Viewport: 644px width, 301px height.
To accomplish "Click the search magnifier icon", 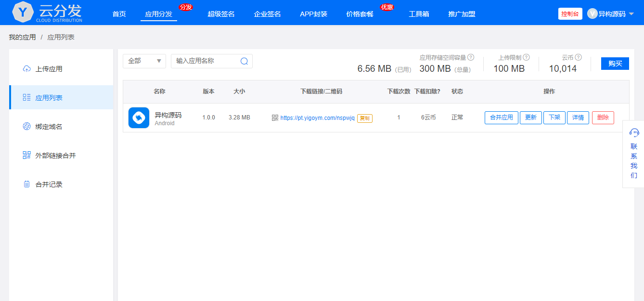I will [x=244, y=61].
